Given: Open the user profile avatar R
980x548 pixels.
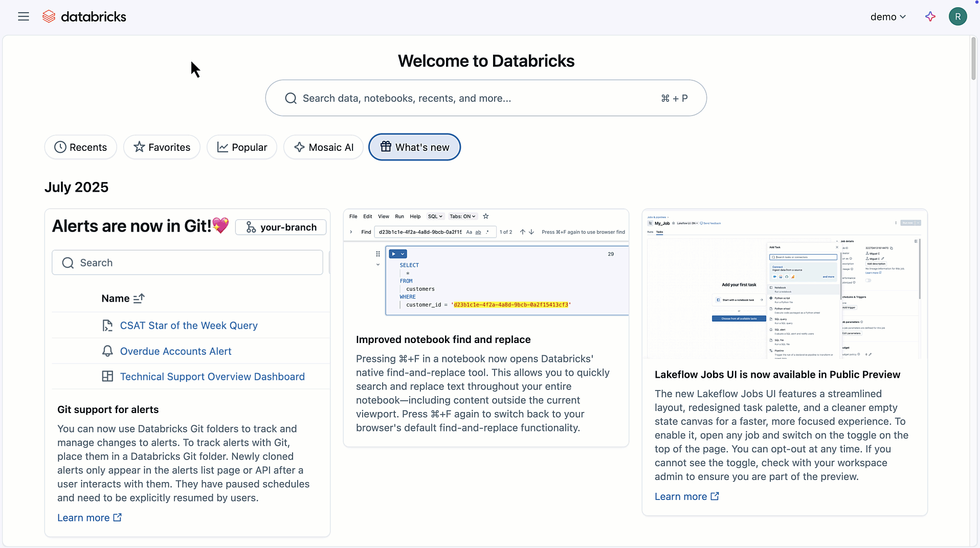Looking at the screenshot, I should pyautogui.click(x=957, y=16).
